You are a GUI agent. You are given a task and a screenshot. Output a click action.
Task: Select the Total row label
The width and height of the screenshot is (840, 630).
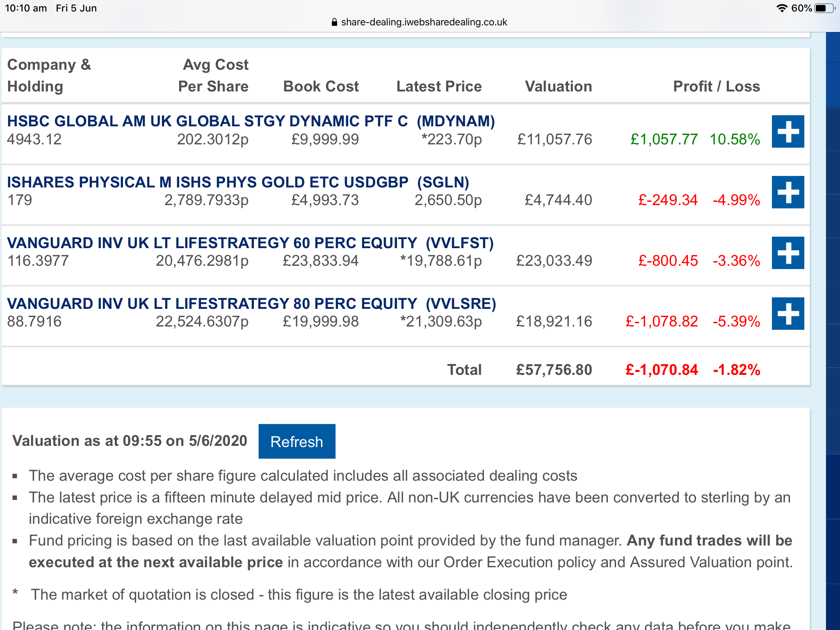click(464, 370)
